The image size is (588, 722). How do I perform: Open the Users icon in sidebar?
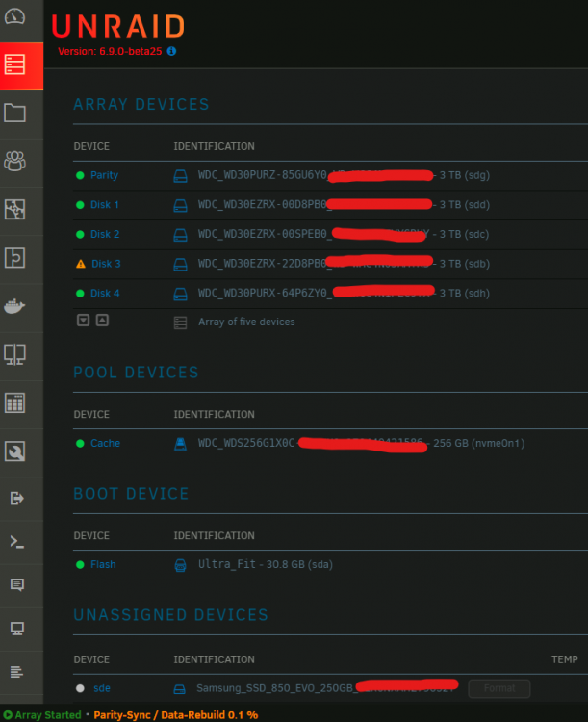coord(14,161)
